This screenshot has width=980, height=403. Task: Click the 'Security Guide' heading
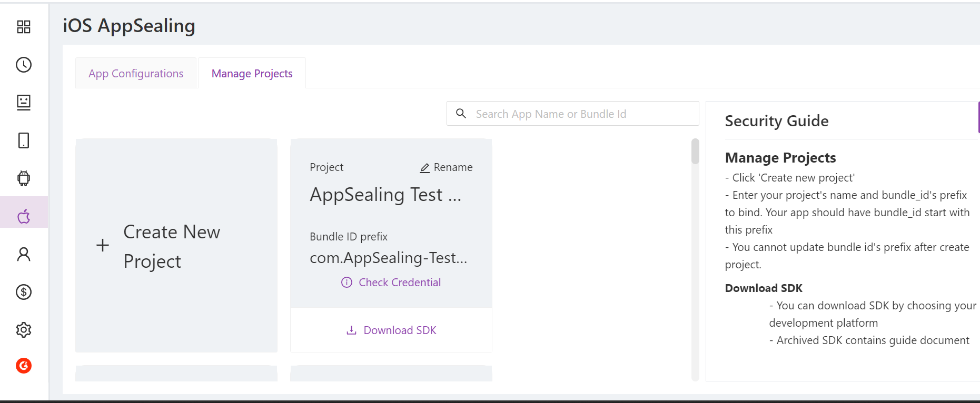(x=777, y=121)
